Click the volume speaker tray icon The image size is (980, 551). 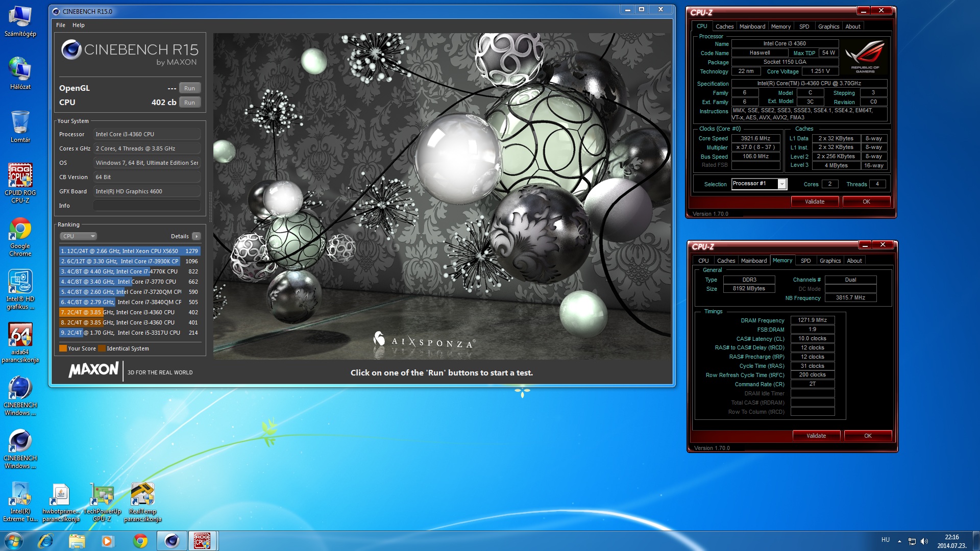pyautogui.click(x=924, y=541)
